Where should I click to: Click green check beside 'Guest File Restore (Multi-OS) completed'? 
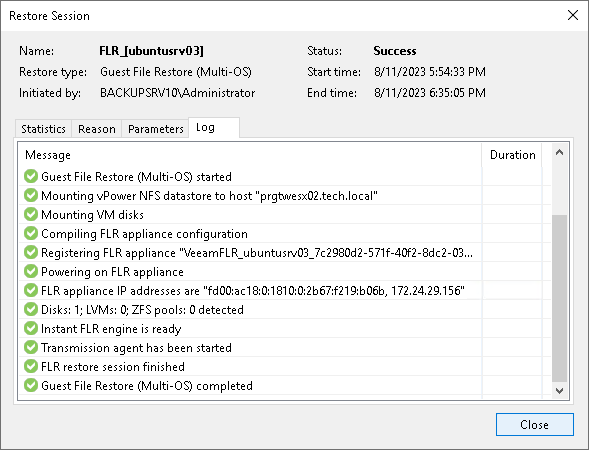point(31,385)
